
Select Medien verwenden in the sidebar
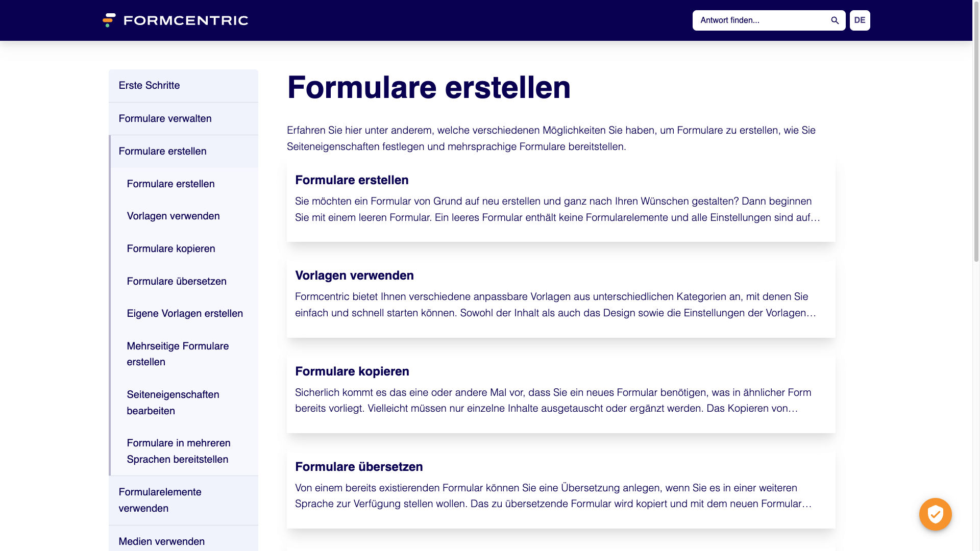coord(161,541)
